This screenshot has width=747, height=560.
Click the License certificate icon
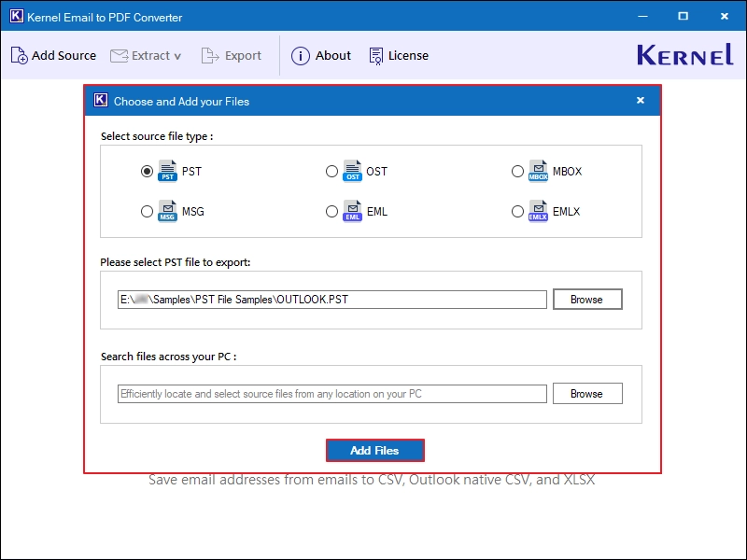(376, 56)
